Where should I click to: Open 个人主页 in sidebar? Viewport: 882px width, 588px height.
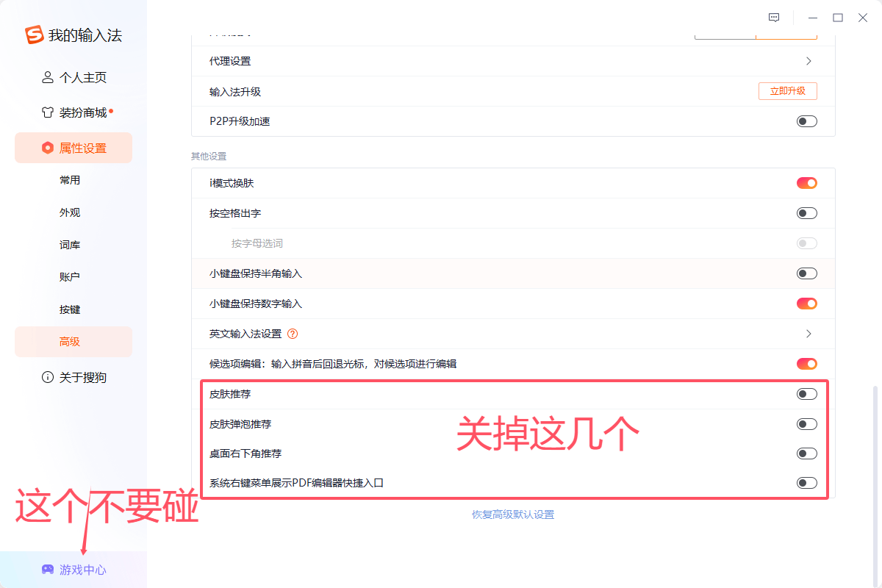(x=73, y=77)
